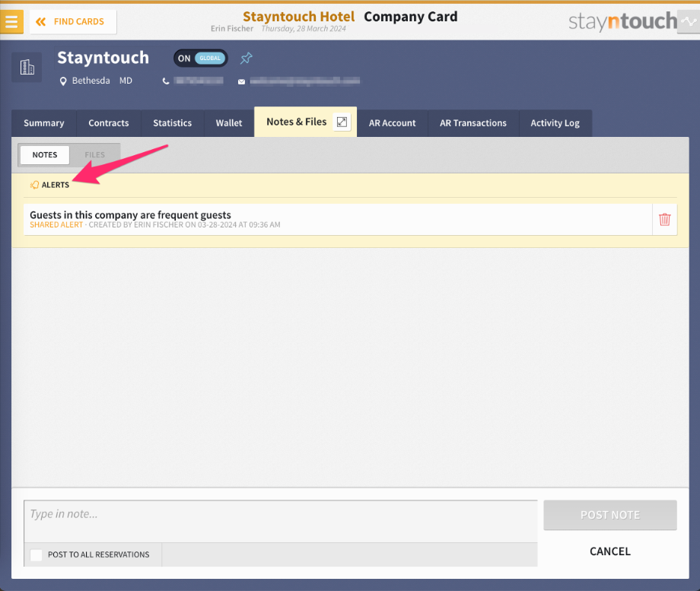The image size is (700, 591).
Task: Click the Alerts bell icon
Action: (34, 185)
